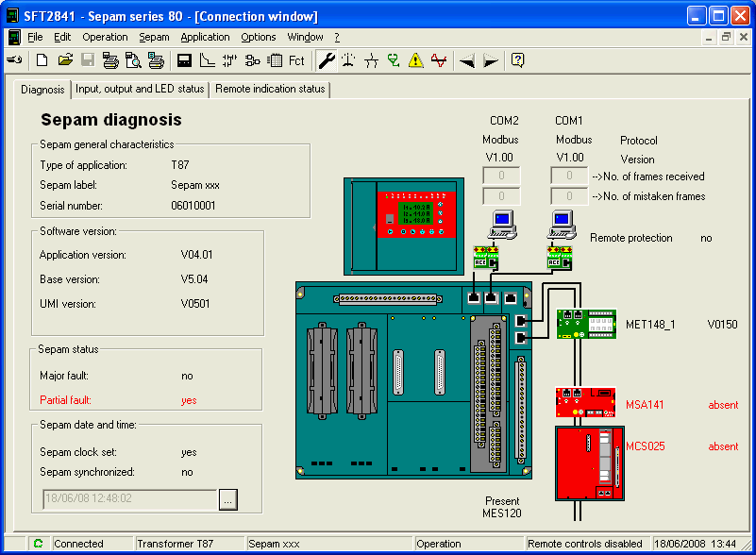This screenshot has height=555, width=756.
Task: Click the grayed save diskette icon
Action: (88, 60)
